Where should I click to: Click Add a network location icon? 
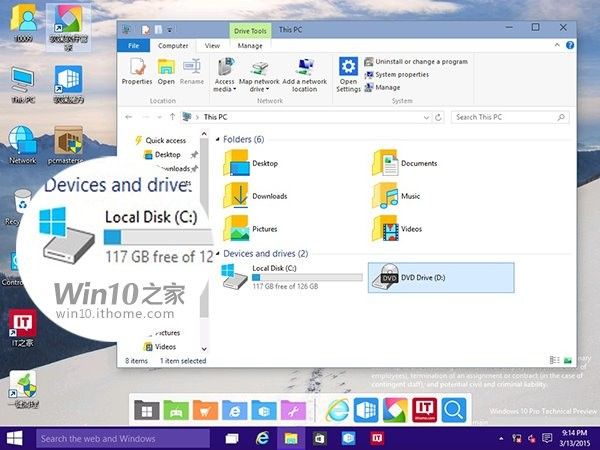304,73
